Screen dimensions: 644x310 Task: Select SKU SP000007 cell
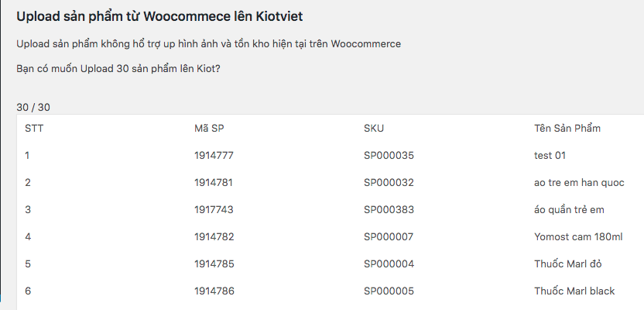[x=389, y=237]
